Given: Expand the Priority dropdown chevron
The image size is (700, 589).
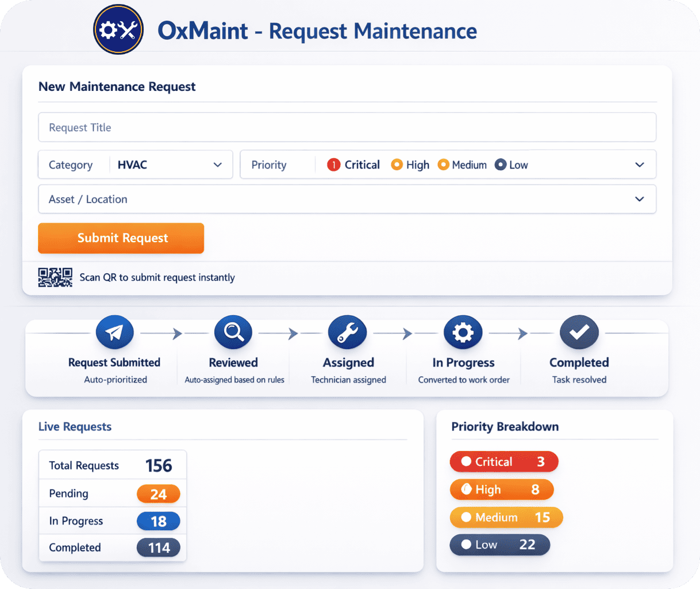Looking at the screenshot, I should (x=640, y=165).
